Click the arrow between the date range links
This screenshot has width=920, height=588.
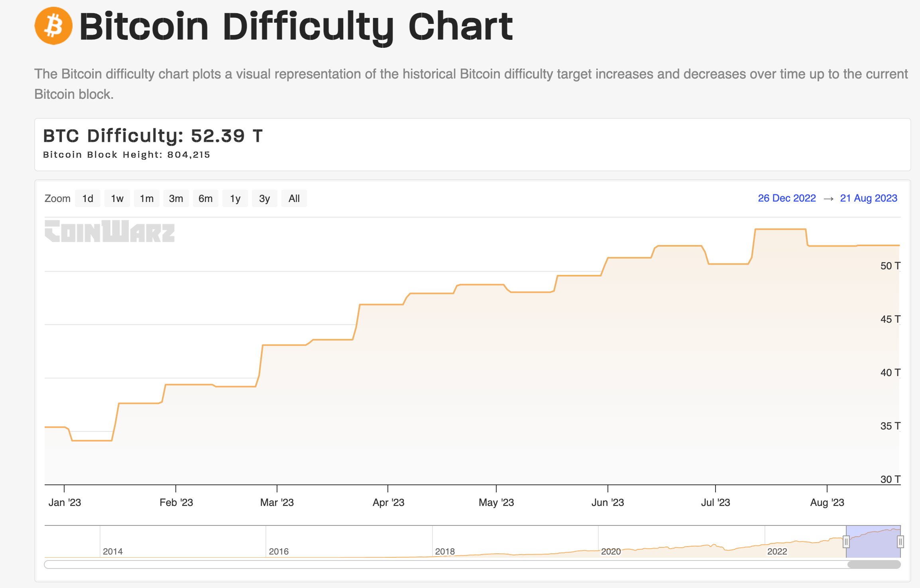[x=828, y=198]
